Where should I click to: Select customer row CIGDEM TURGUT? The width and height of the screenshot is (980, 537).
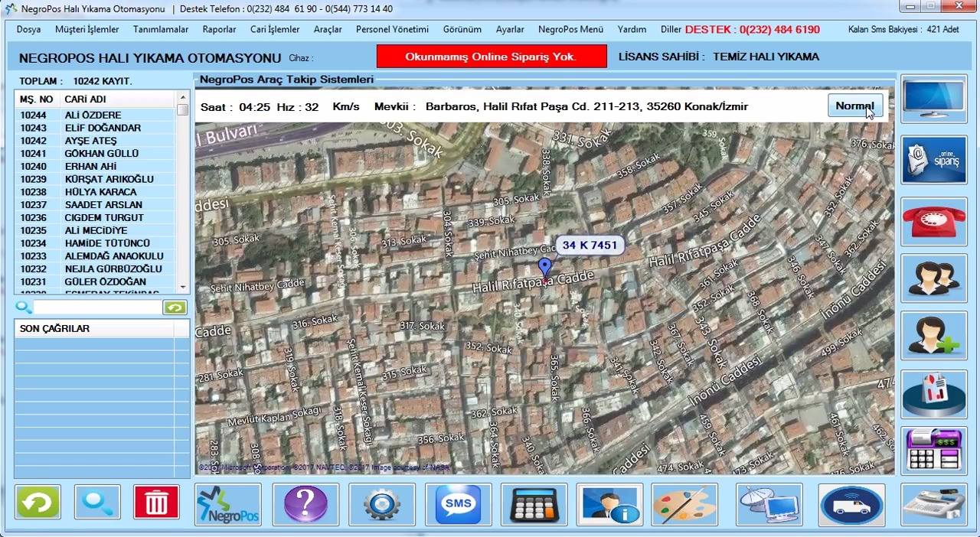(x=95, y=217)
